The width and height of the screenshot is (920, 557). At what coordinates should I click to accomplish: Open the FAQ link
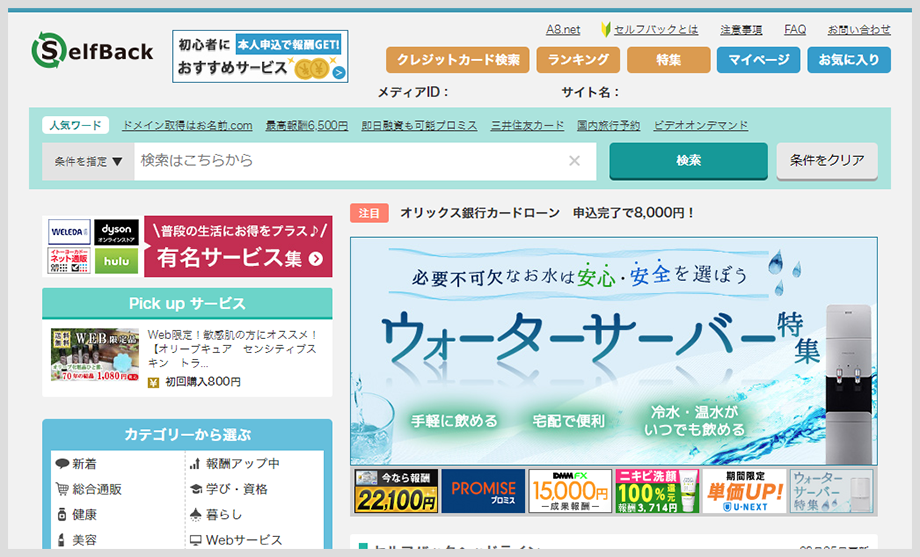pyautogui.click(x=795, y=29)
